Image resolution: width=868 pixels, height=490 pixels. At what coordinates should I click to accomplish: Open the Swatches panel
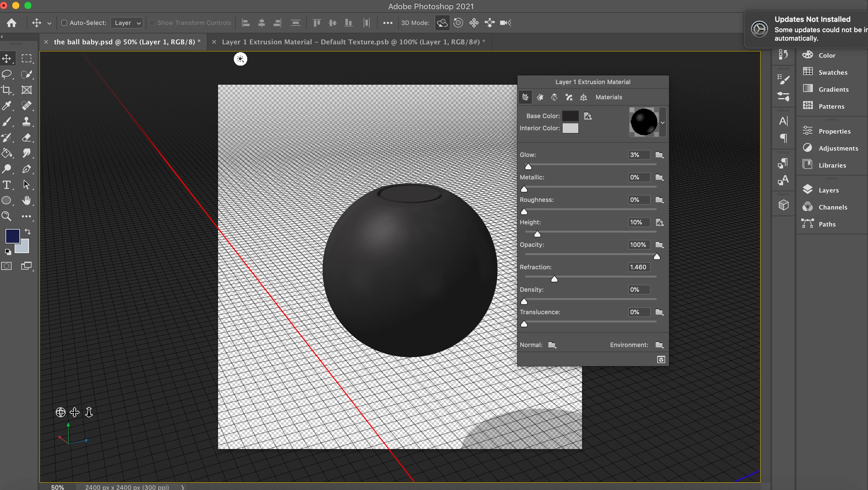pyautogui.click(x=833, y=72)
